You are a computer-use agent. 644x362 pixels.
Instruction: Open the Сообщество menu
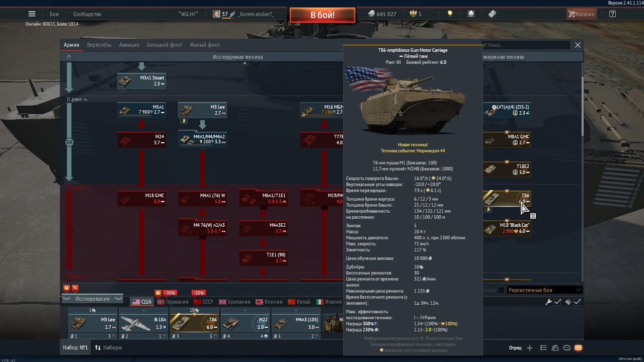[x=88, y=14]
